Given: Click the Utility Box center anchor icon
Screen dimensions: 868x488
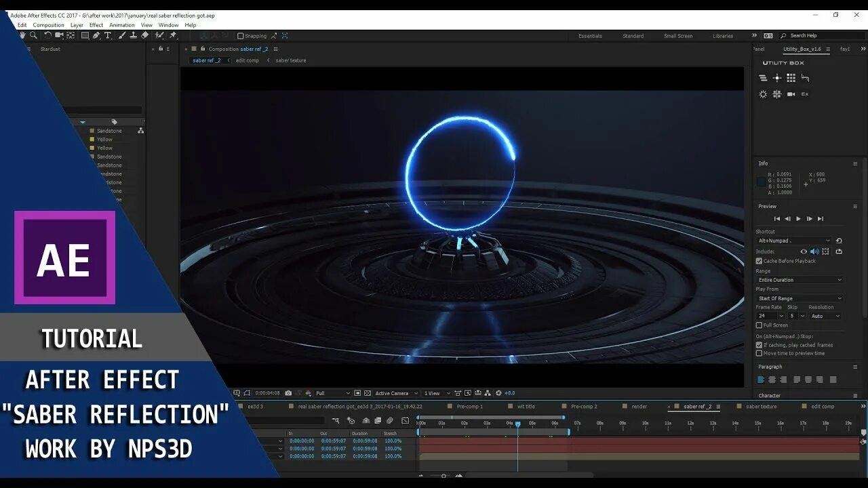Looking at the screenshot, I should point(777,78).
